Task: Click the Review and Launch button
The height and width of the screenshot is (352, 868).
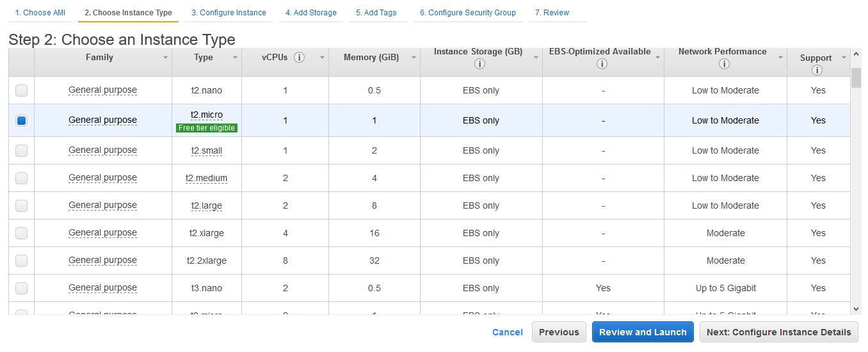Action: click(643, 332)
